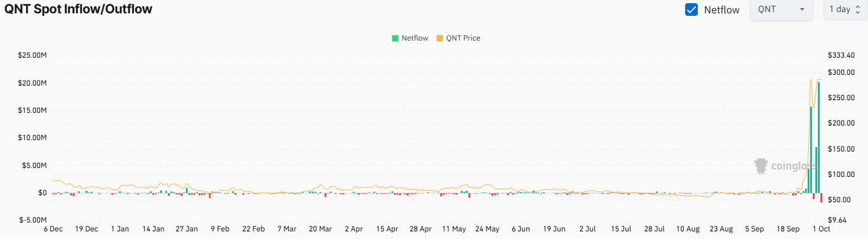Uncheck the Netflow checkbox
This screenshot has width=868, height=239.
[x=692, y=10]
